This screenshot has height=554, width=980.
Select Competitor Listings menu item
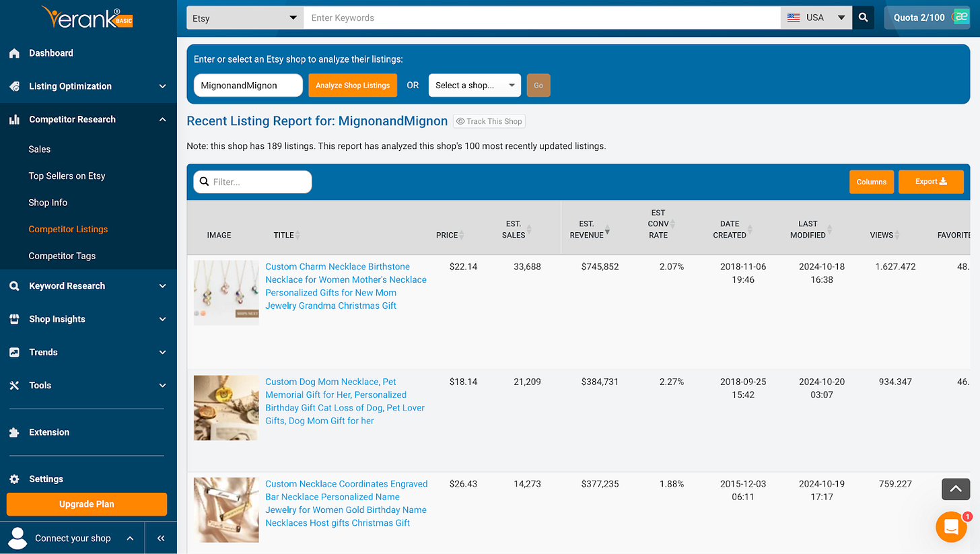click(68, 230)
